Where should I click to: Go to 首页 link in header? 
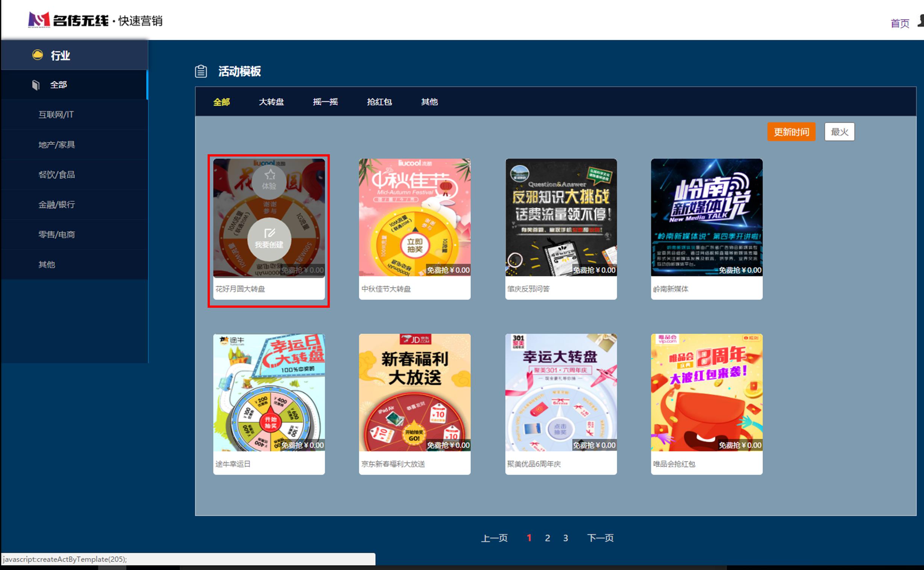click(x=900, y=23)
